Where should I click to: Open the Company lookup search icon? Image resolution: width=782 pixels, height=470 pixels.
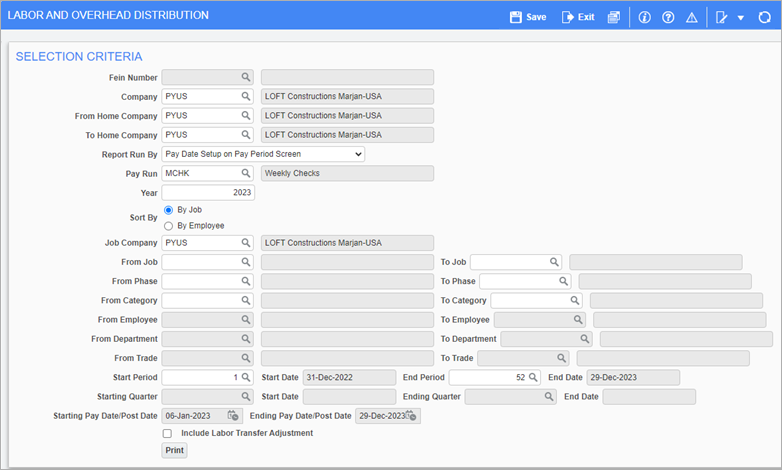pyautogui.click(x=245, y=97)
